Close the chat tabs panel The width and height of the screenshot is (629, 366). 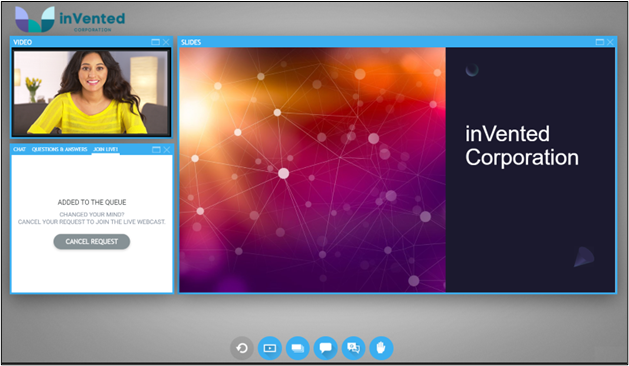click(166, 149)
